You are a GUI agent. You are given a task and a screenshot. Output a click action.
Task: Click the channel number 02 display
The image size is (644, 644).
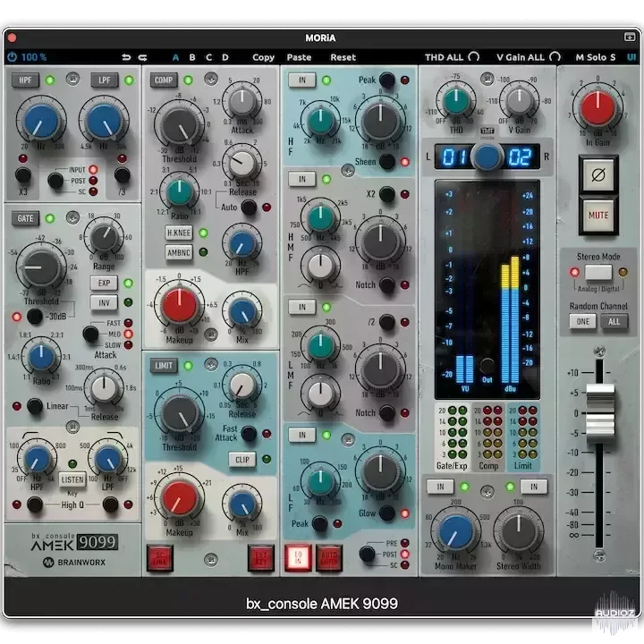pyautogui.click(x=520, y=157)
